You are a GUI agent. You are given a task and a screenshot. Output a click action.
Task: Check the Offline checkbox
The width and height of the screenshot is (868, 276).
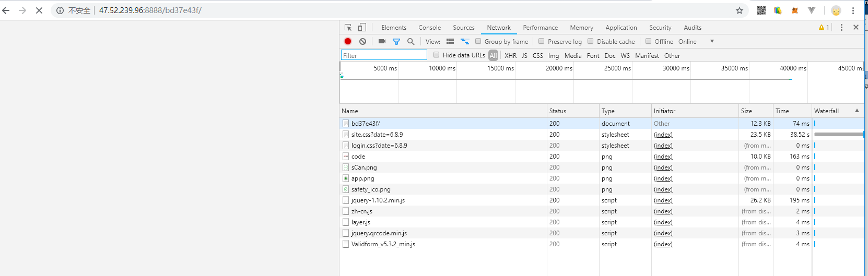pyautogui.click(x=648, y=41)
